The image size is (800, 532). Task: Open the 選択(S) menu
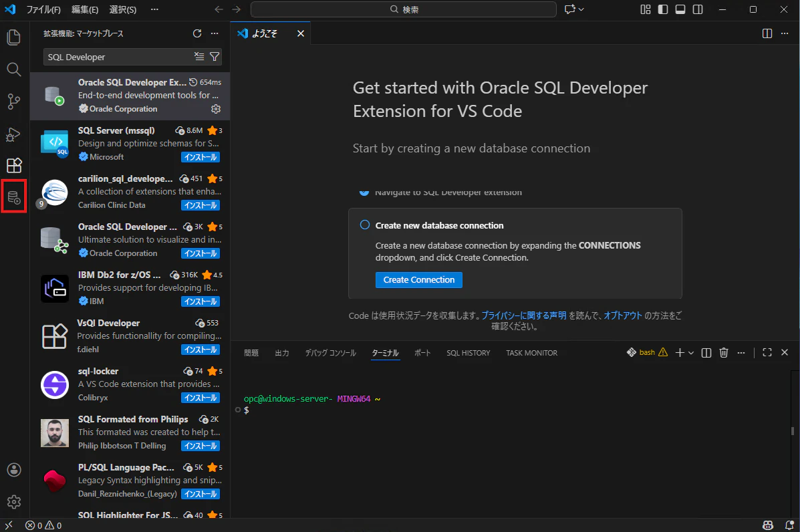click(123, 9)
